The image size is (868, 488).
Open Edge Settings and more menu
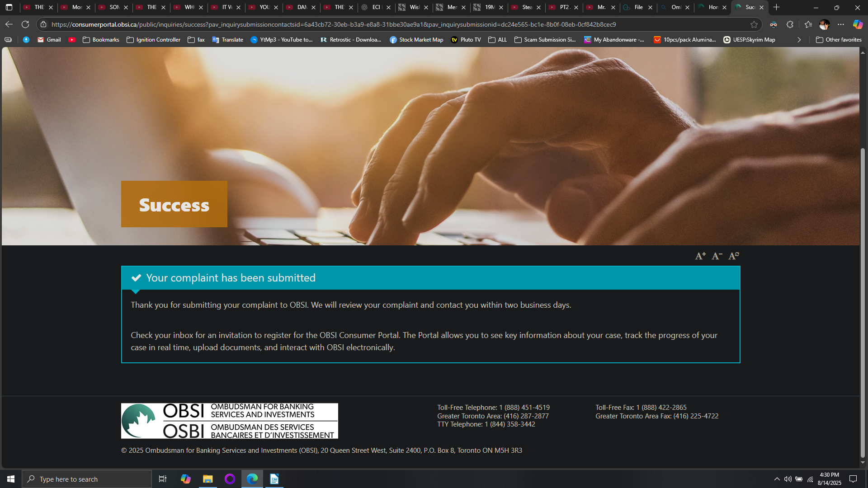[841, 24]
